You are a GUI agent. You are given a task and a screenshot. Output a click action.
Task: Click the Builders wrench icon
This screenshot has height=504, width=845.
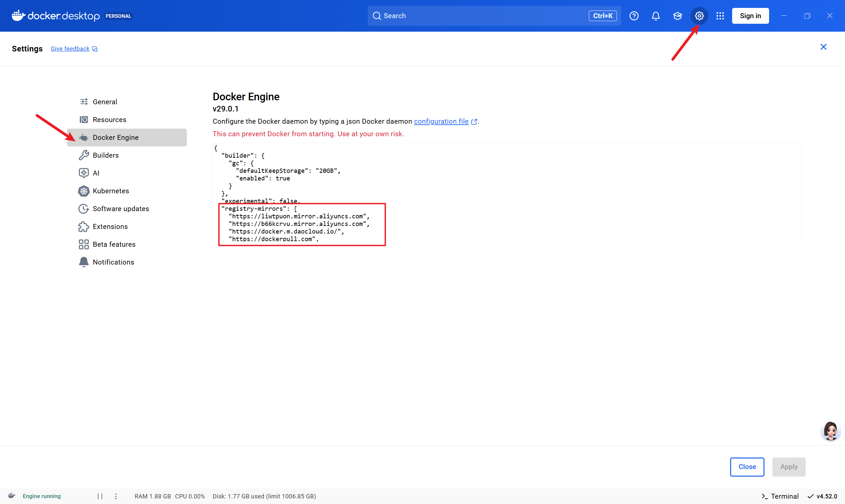(84, 155)
